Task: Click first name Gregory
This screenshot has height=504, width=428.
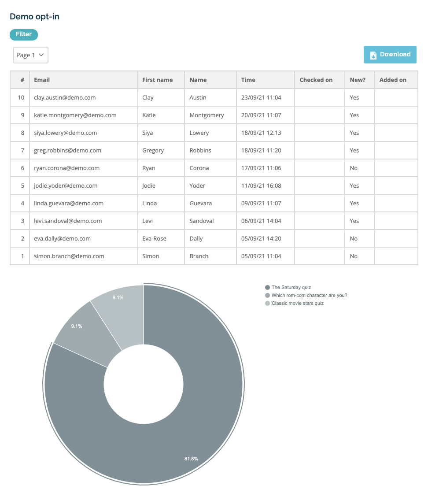Action: [x=153, y=150]
